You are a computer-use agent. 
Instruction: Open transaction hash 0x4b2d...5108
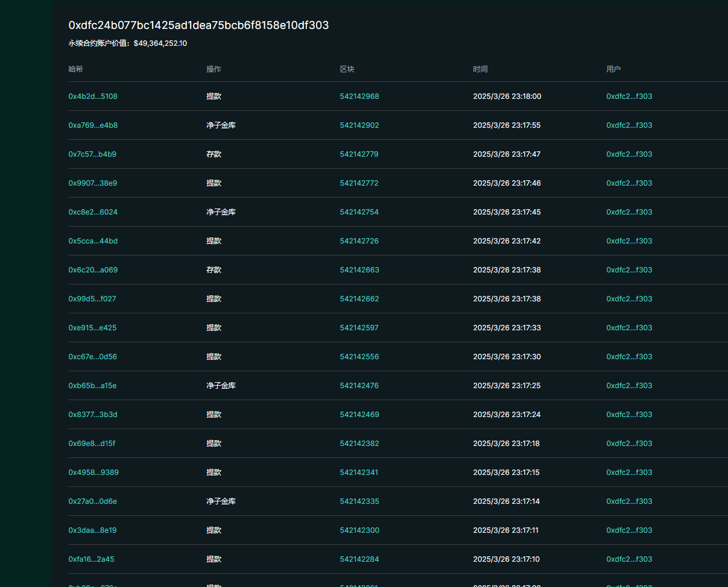tap(93, 96)
